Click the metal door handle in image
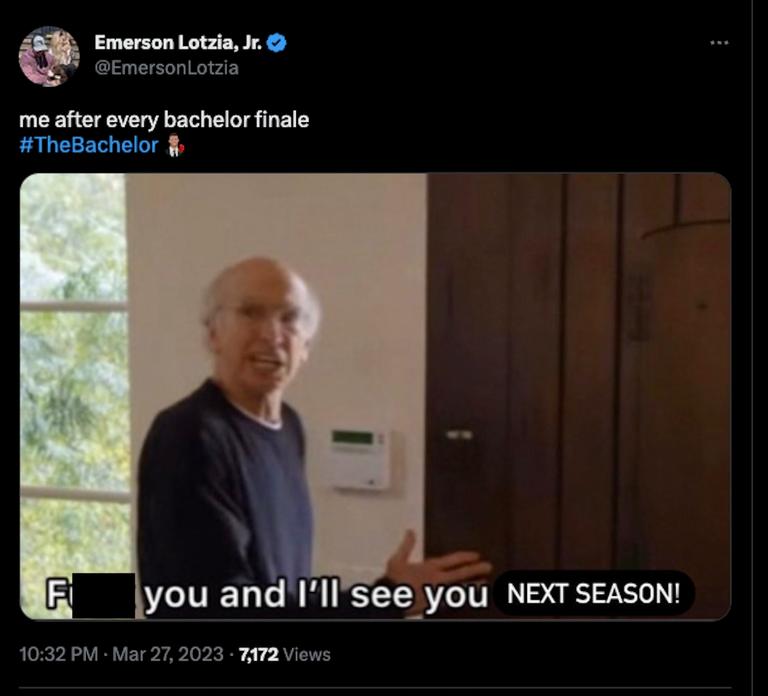 [459, 434]
